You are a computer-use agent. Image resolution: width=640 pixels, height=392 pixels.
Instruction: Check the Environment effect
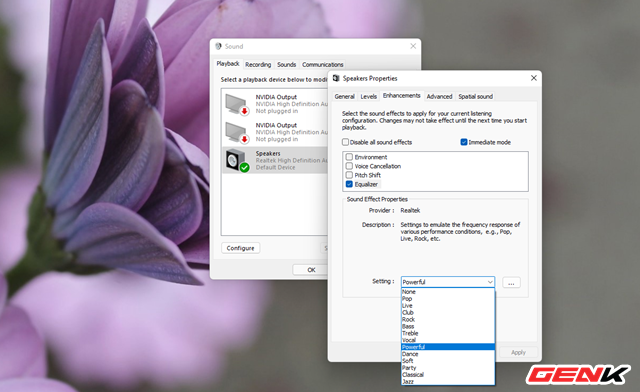click(x=349, y=157)
